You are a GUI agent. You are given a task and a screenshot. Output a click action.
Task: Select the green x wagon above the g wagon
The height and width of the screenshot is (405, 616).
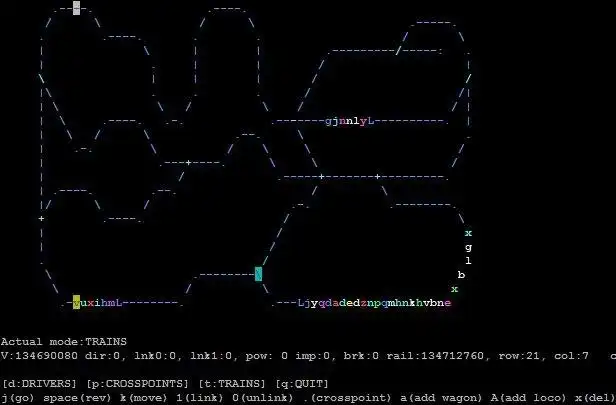click(468, 233)
